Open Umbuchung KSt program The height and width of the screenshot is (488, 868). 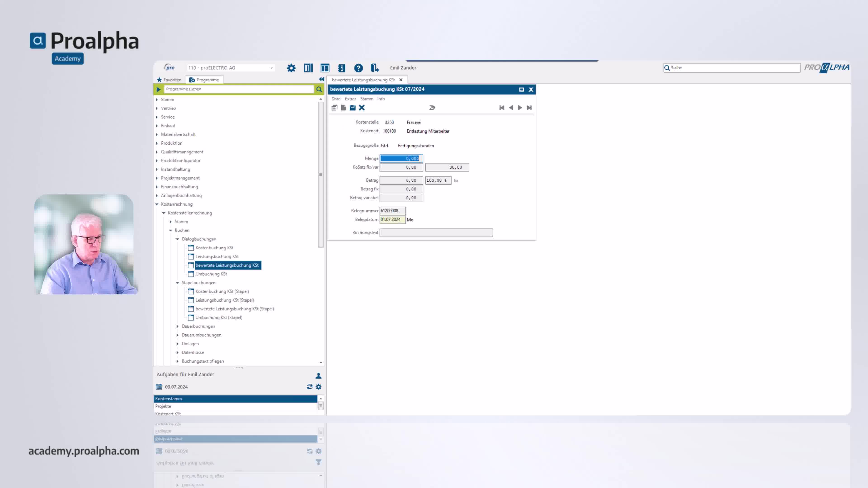coord(211,274)
